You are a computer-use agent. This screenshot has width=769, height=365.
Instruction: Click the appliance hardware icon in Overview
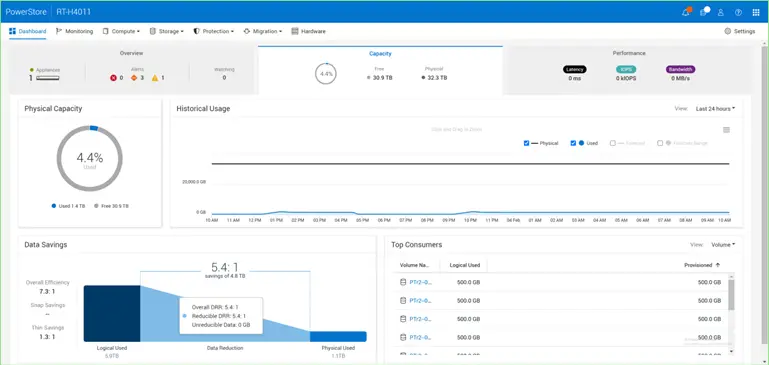pos(48,78)
